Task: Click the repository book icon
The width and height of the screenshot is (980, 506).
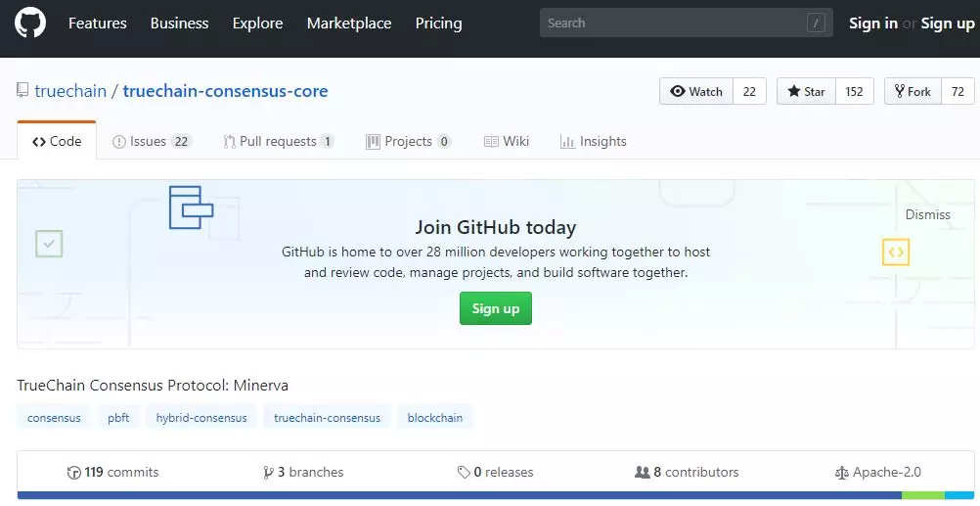Action: 22,91
